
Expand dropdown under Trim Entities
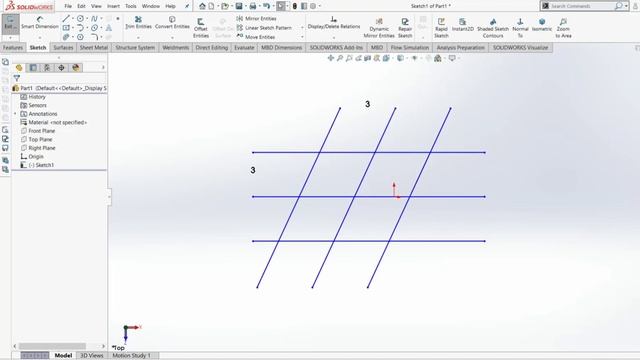pos(138,38)
